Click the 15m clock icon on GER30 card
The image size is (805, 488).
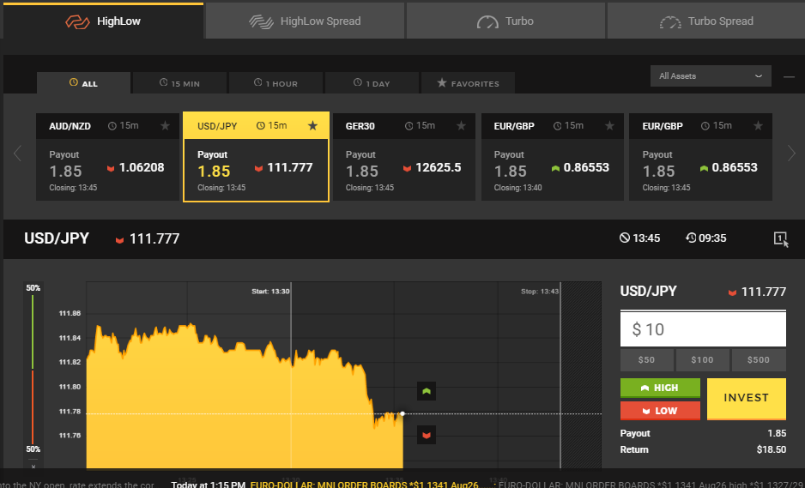[409, 126]
